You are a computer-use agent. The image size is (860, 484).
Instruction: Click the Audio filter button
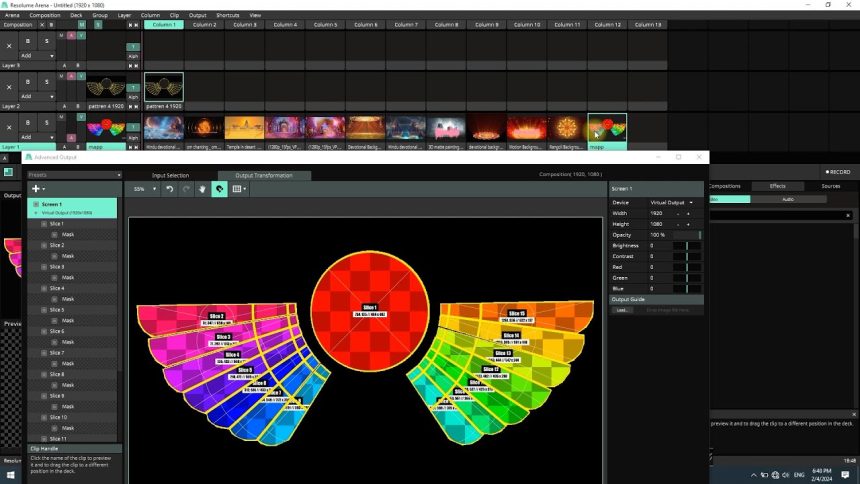click(788, 199)
